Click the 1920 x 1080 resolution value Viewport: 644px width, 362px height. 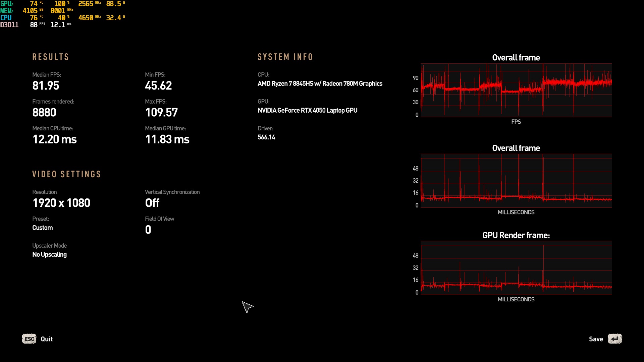pos(61,203)
